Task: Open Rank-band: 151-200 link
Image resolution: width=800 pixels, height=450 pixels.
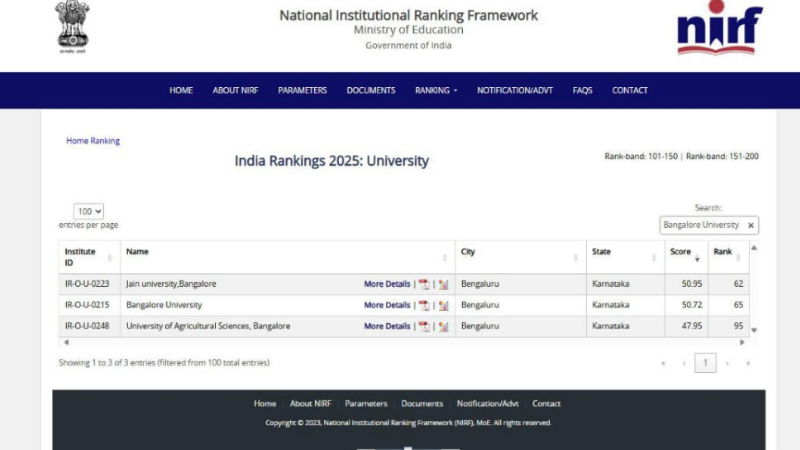Action: (x=722, y=156)
